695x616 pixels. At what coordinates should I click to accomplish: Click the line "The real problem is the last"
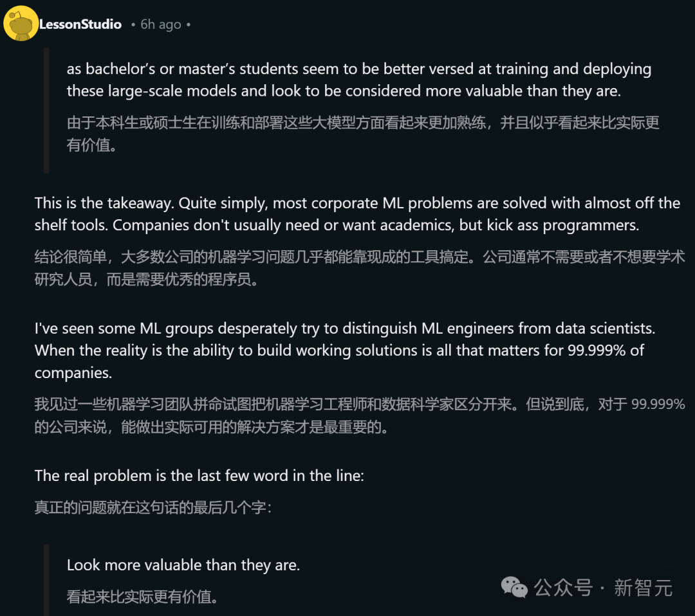pos(199,476)
